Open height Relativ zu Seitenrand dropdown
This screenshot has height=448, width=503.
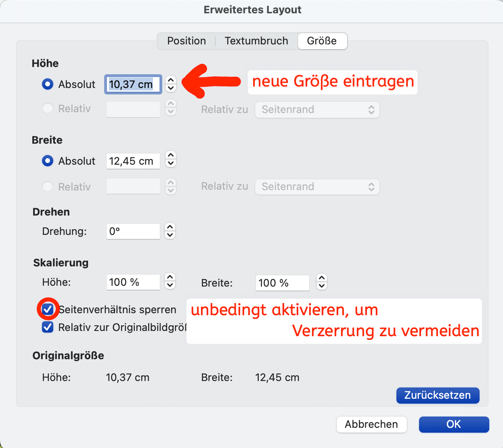(317, 110)
